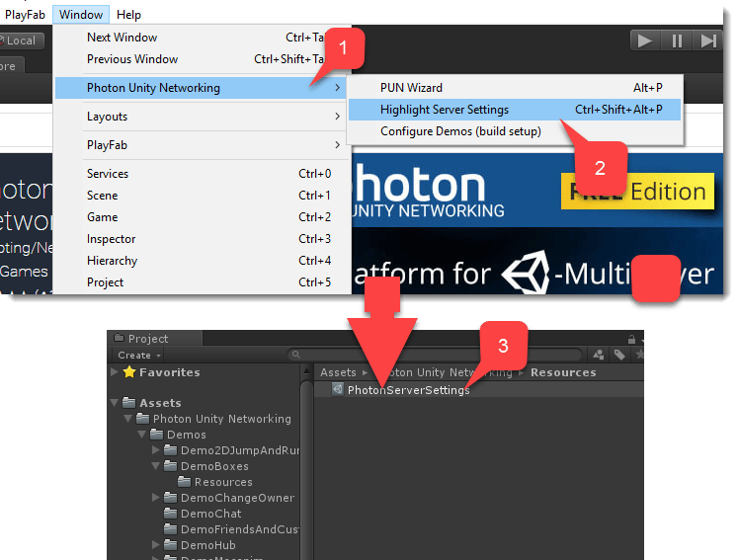Expand the DemoHub folder arrow

156,544
